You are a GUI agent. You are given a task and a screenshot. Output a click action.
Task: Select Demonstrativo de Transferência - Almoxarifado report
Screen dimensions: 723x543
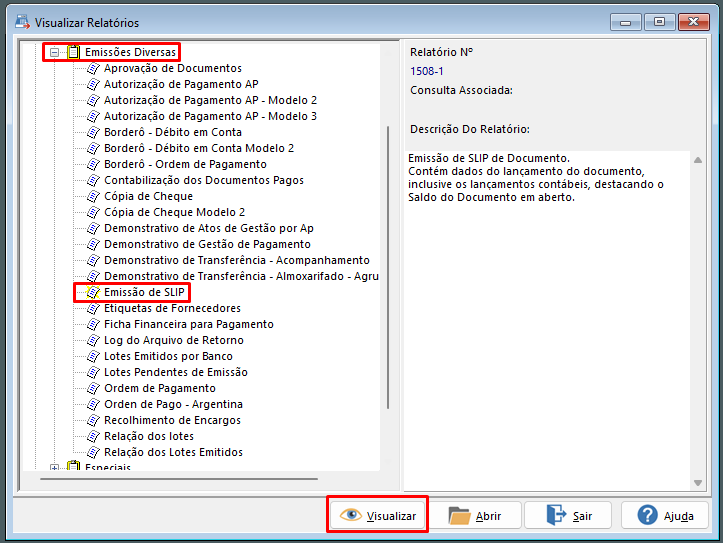point(242,276)
